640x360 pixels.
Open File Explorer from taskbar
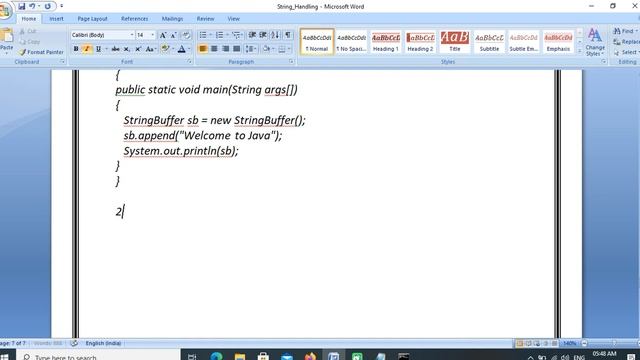tap(240, 356)
